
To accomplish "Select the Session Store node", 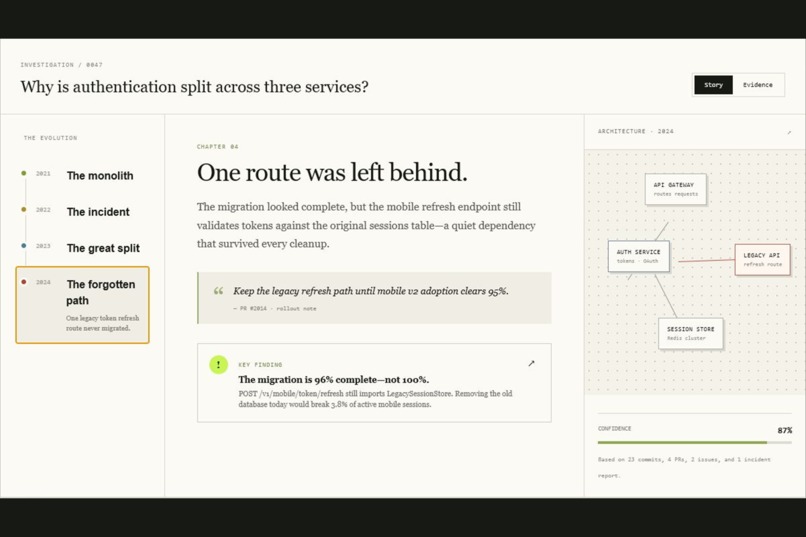I will coord(690,334).
